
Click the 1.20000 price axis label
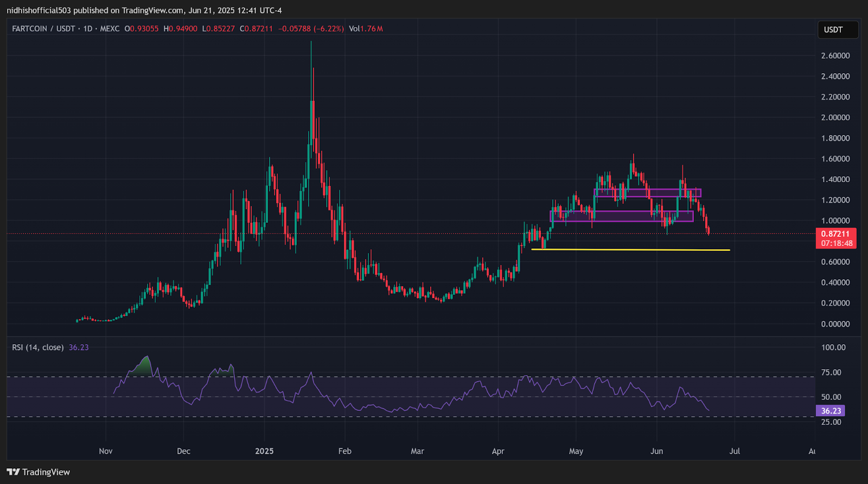click(x=835, y=200)
